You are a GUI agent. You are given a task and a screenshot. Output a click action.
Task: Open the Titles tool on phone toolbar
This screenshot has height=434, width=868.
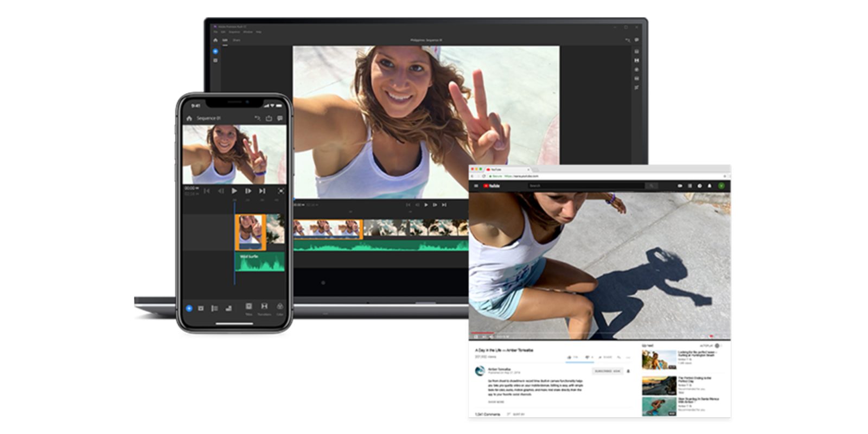coord(248,308)
